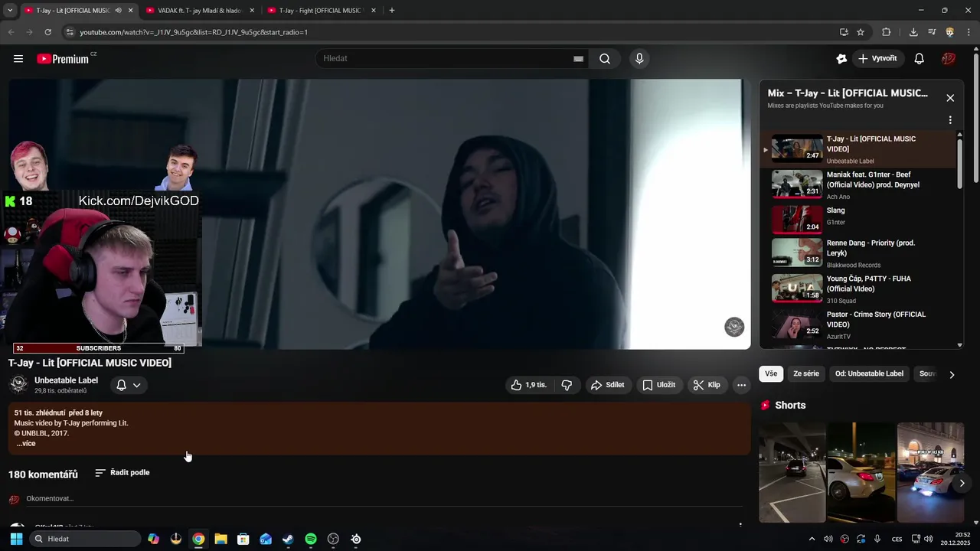Like the video (1,9 tis.)

click(x=528, y=385)
